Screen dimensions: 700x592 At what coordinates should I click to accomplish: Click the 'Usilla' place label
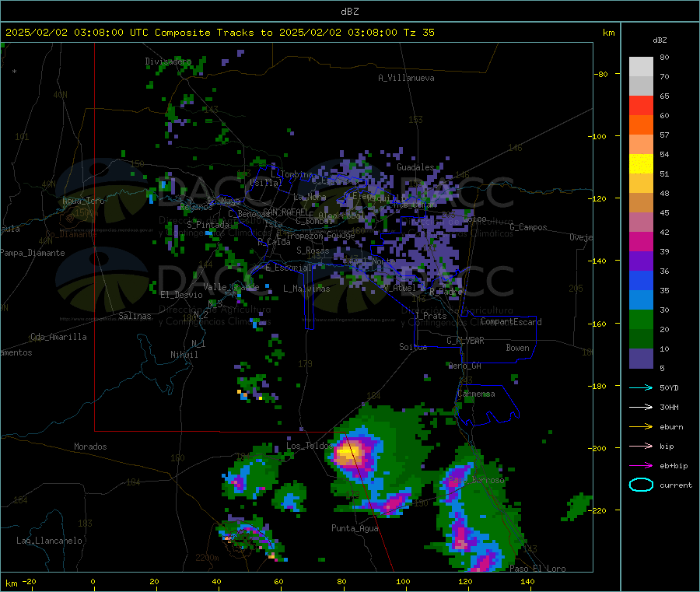tap(266, 182)
